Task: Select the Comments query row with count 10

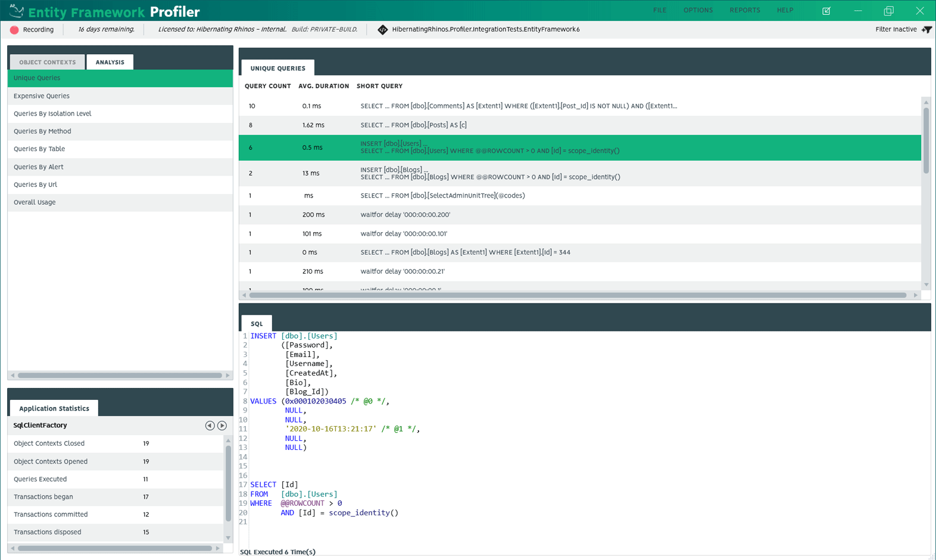Action: click(x=580, y=106)
